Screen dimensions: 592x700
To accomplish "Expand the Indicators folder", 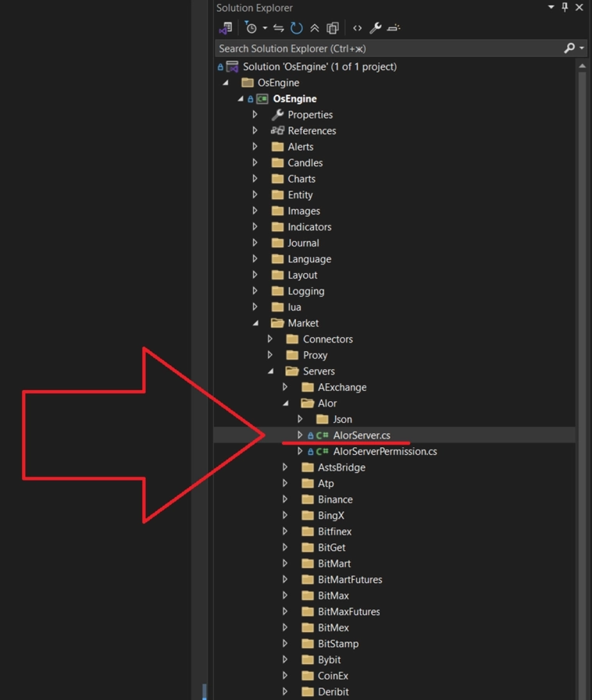I will coord(255,227).
